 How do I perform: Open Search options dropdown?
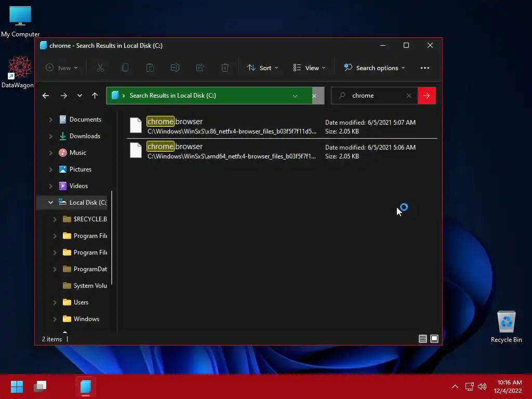coord(374,68)
